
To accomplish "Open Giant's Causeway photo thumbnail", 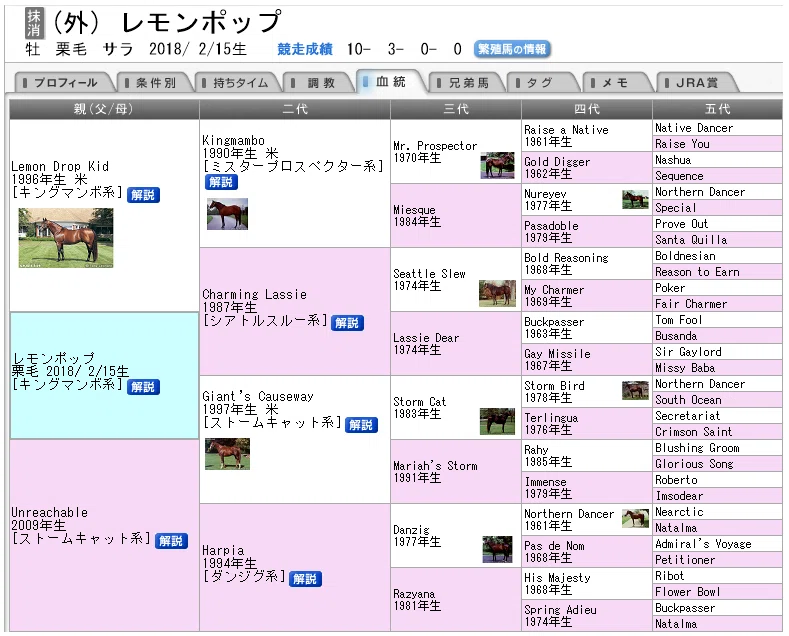I will tap(227, 454).
